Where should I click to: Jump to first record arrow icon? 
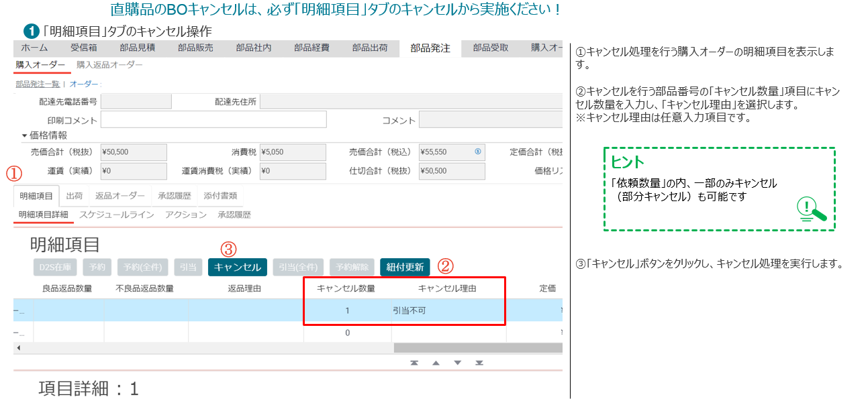coord(414,363)
